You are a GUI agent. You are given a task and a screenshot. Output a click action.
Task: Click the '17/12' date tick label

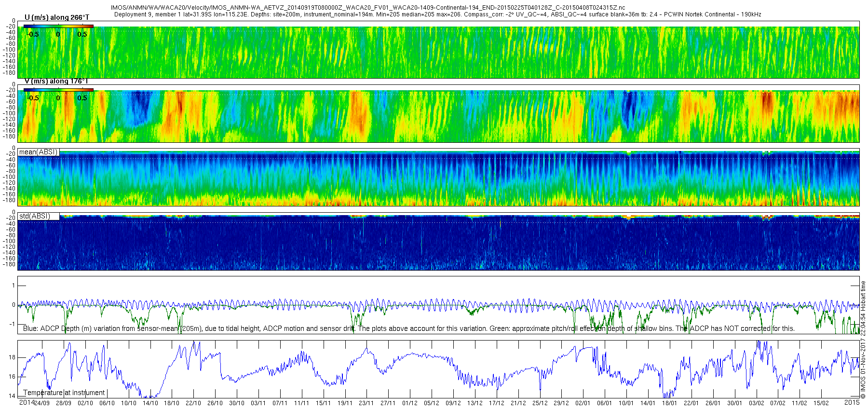click(497, 403)
